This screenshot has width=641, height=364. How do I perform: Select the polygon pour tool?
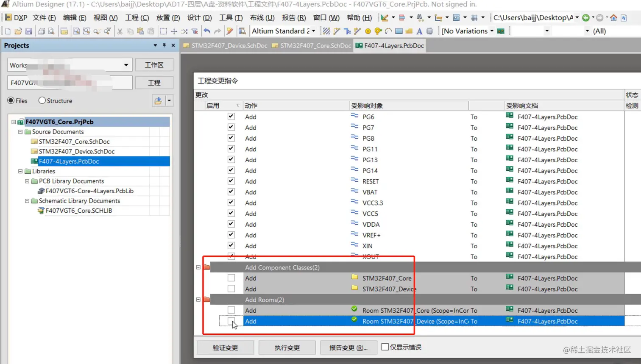point(409,31)
